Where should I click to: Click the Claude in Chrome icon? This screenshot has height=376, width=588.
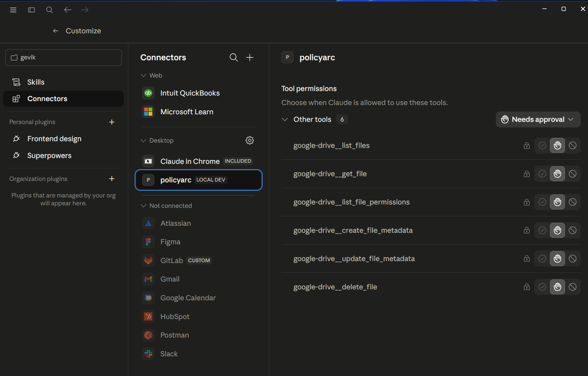pyautogui.click(x=148, y=161)
